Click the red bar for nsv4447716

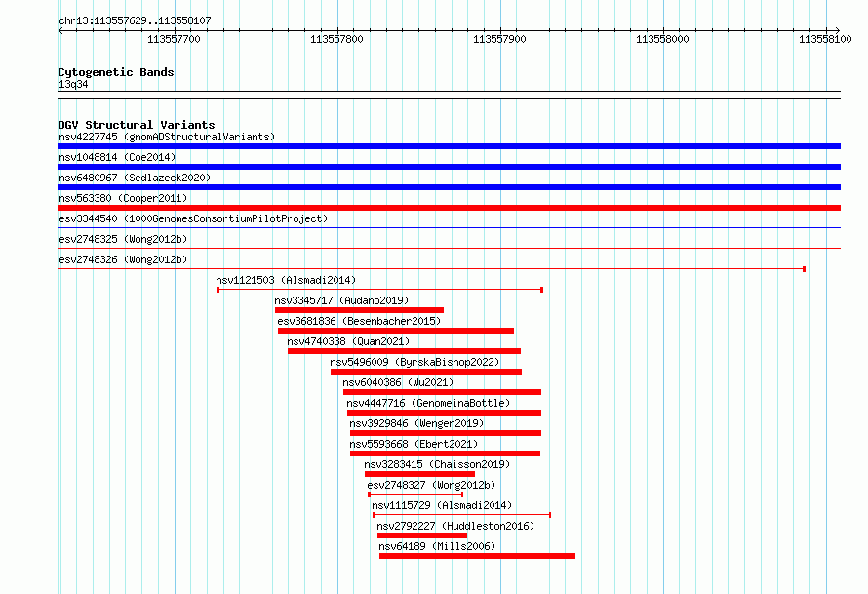444,413
